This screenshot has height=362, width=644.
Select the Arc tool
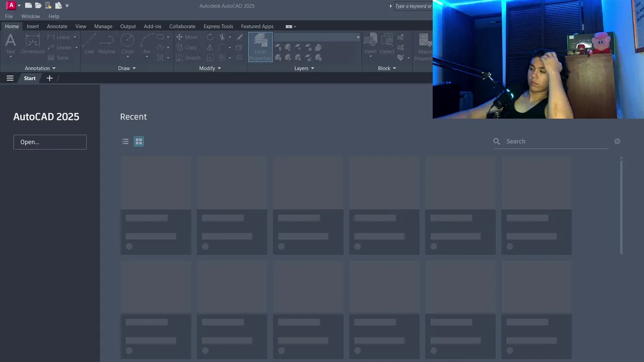point(147,44)
